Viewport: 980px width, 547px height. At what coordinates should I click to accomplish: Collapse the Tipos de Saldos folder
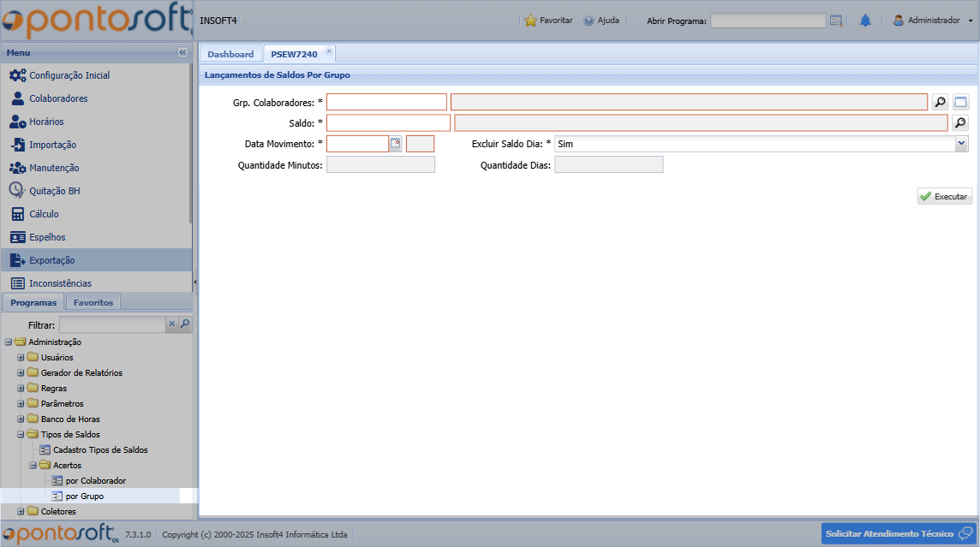[x=21, y=435]
